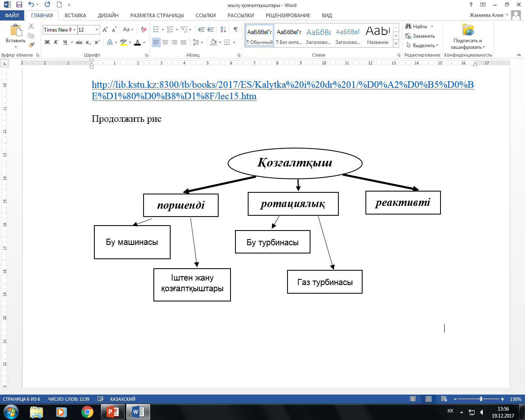Expand the bullet library dropdown arrow

click(x=163, y=30)
